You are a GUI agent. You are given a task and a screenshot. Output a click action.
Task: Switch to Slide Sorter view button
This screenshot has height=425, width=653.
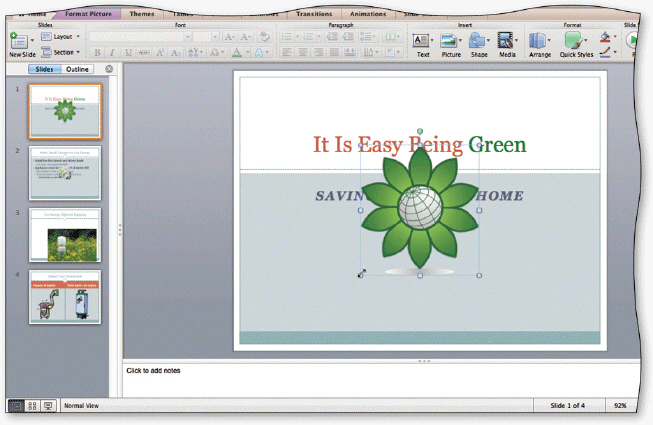pos(32,405)
